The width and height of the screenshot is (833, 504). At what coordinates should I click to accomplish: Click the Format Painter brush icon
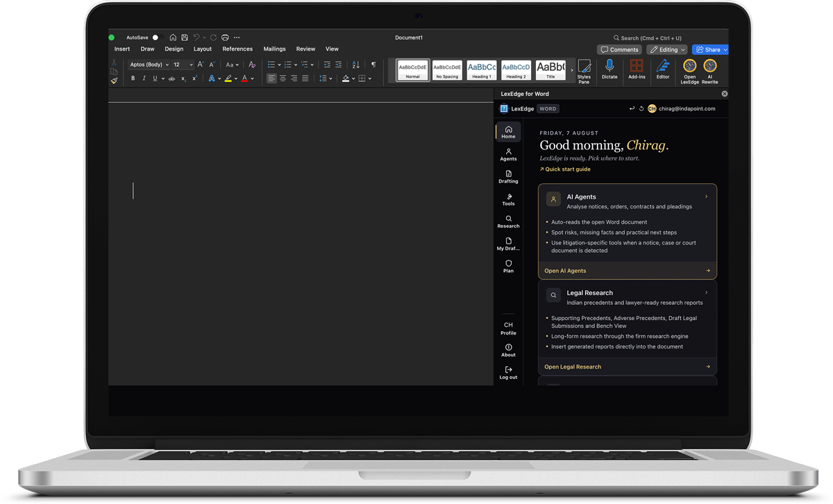[x=114, y=81]
